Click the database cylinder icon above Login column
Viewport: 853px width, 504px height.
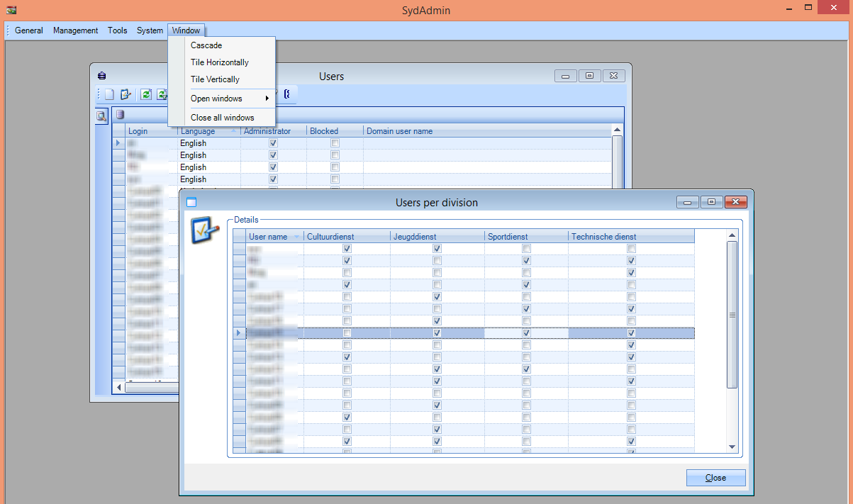(120, 114)
